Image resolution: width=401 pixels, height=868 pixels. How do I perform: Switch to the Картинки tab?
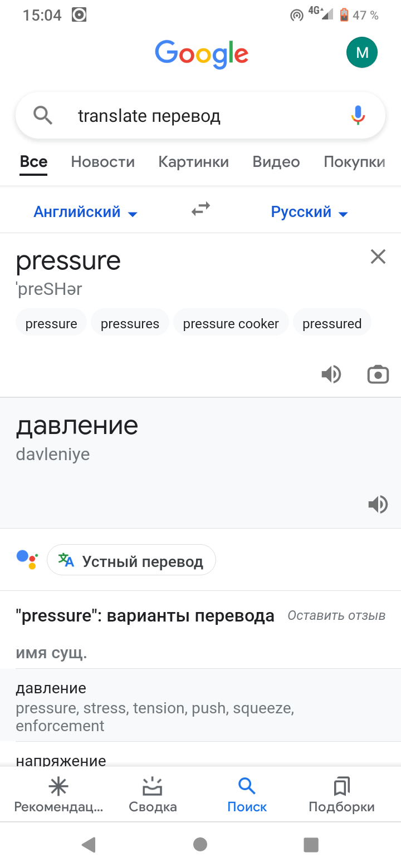pyautogui.click(x=193, y=161)
